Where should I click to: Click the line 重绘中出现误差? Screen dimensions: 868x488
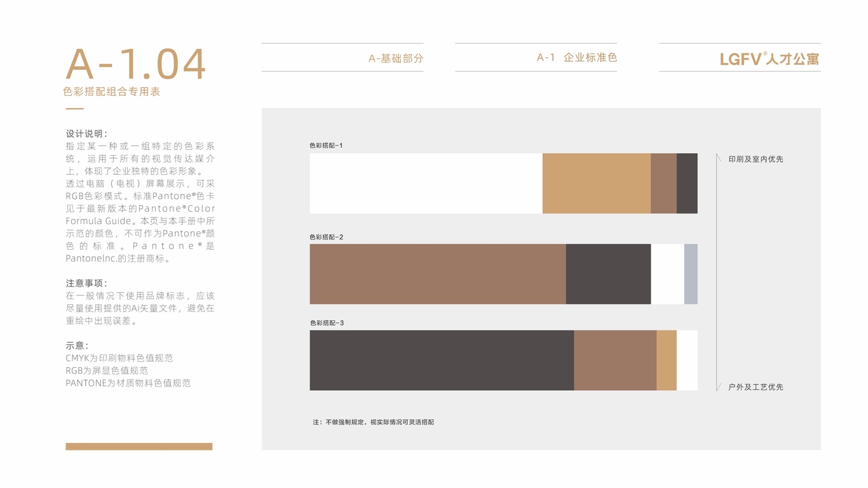click(x=102, y=321)
